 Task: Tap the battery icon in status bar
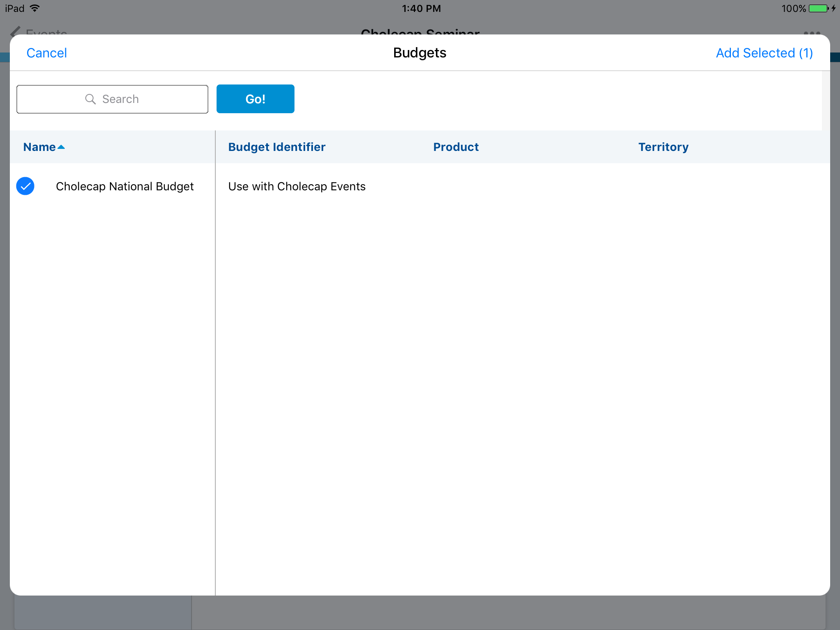(818, 9)
